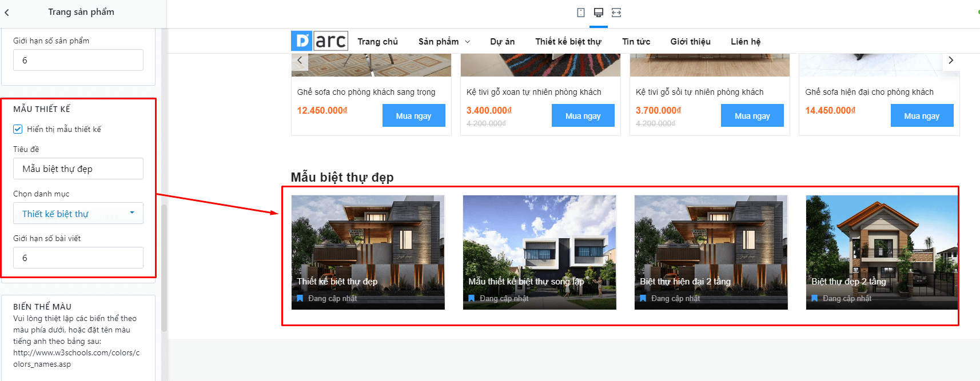Click bookmark icon under Biệt thự hiện đại 2 tầng
The image size is (980, 381).
pos(643,298)
